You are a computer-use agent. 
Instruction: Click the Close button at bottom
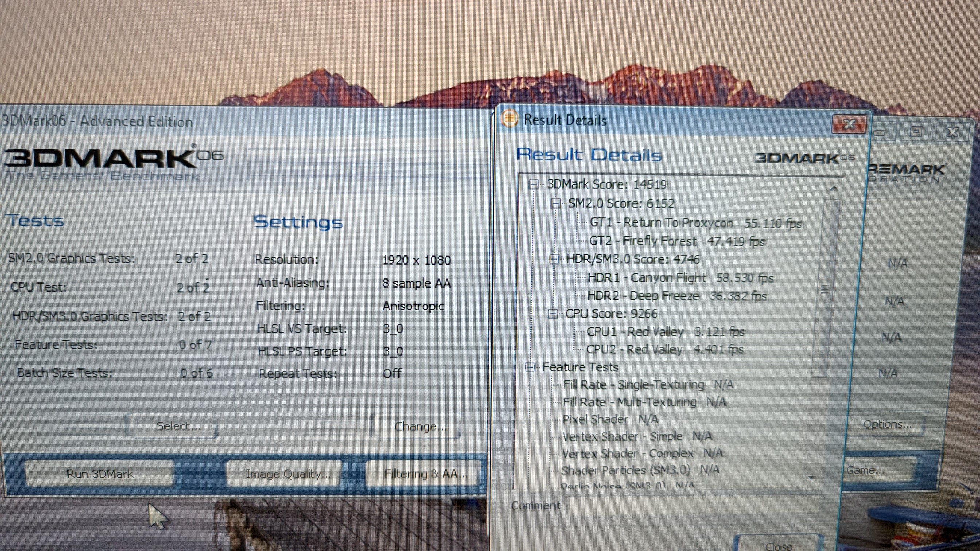(778, 544)
